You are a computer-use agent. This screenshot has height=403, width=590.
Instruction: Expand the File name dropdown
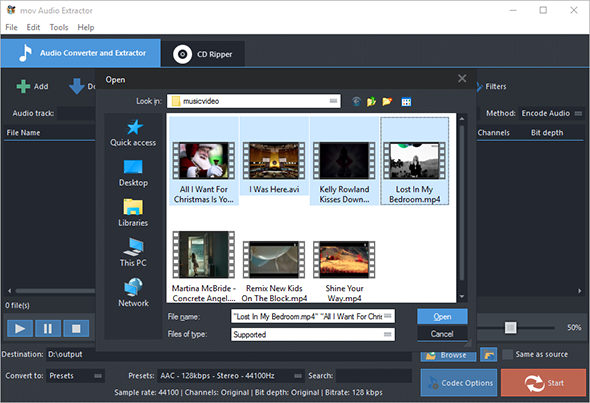tap(388, 316)
